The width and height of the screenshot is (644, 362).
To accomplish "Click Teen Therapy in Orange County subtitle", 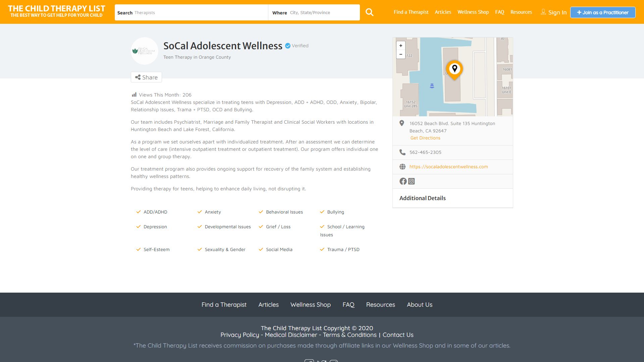I will click(197, 57).
